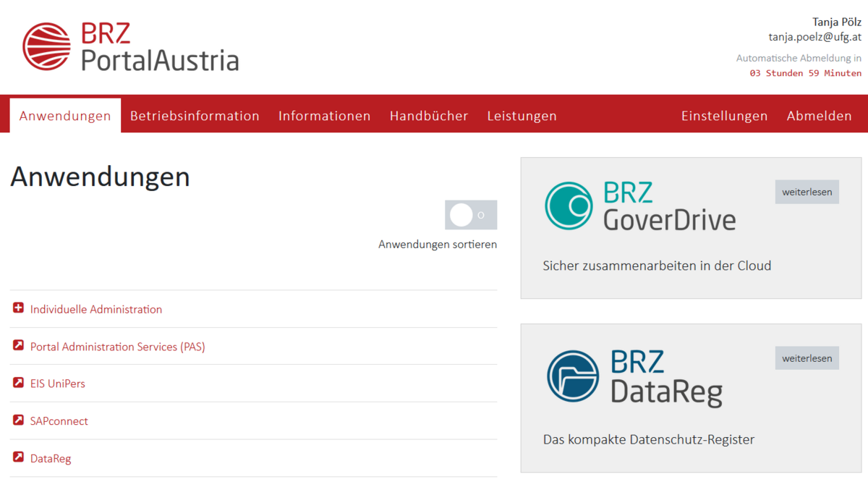The width and height of the screenshot is (868, 482).
Task: Open the Anwendungen tab
Action: click(65, 116)
